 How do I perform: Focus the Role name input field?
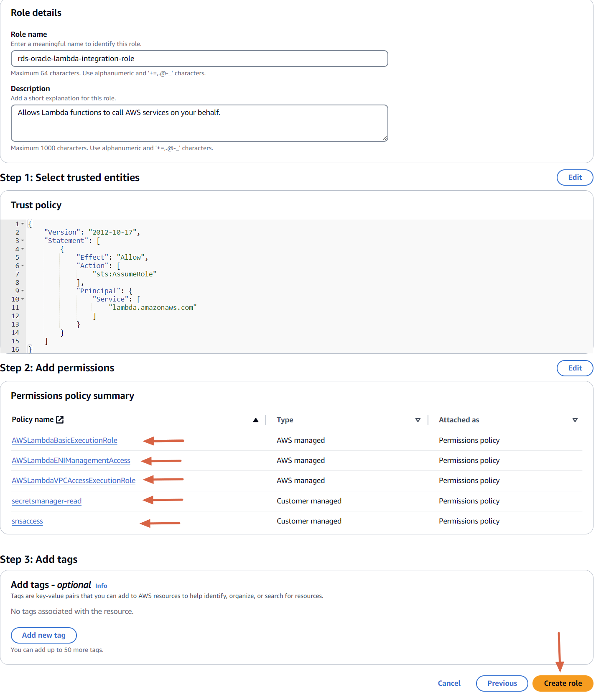(199, 59)
